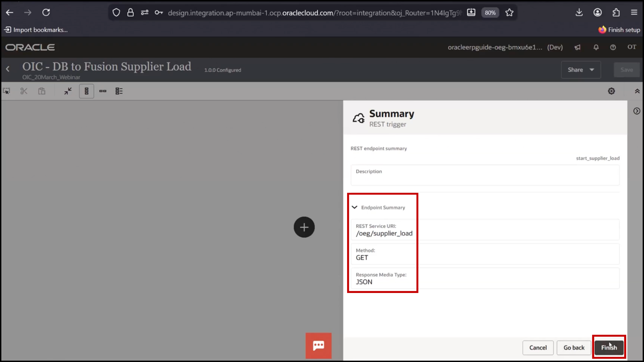The width and height of the screenshot is (644, 362).
Task: Click Go back in the wizard
Action: click(574, 348)
